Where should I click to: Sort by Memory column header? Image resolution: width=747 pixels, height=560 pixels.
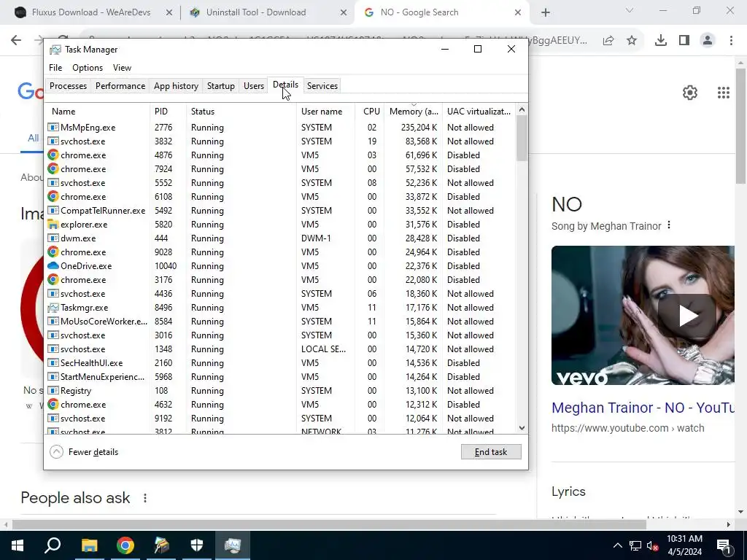[414, 112]
